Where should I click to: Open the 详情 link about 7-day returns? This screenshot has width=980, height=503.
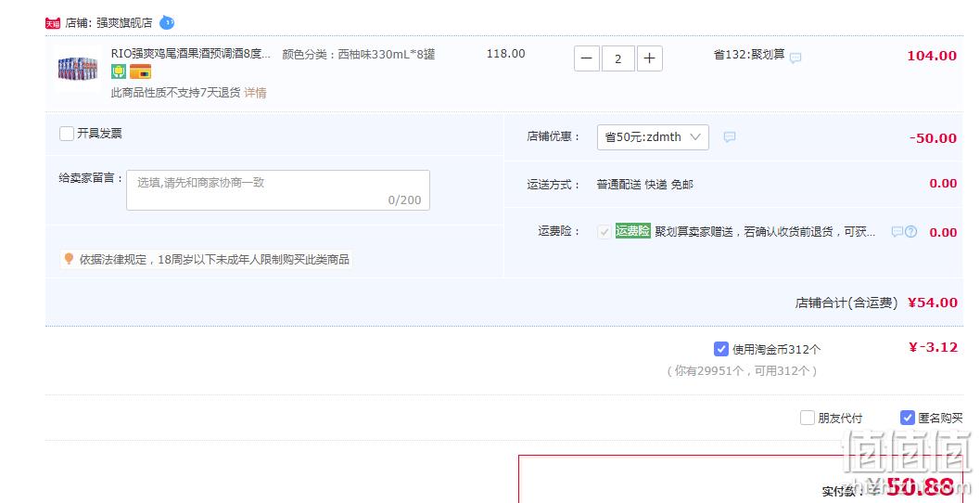[x=255, y=93]
